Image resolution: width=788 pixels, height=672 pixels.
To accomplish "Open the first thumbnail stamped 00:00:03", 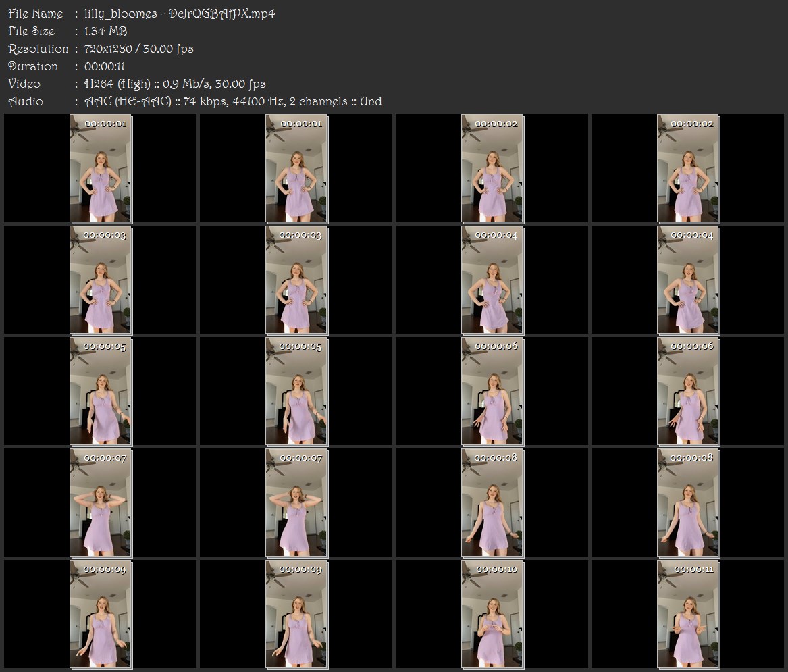I will tap(101, 280).
